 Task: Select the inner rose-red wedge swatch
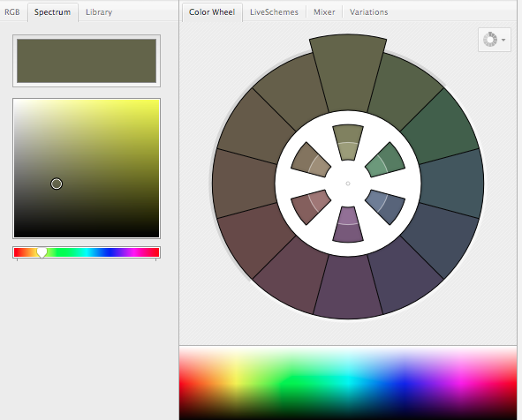310,206
